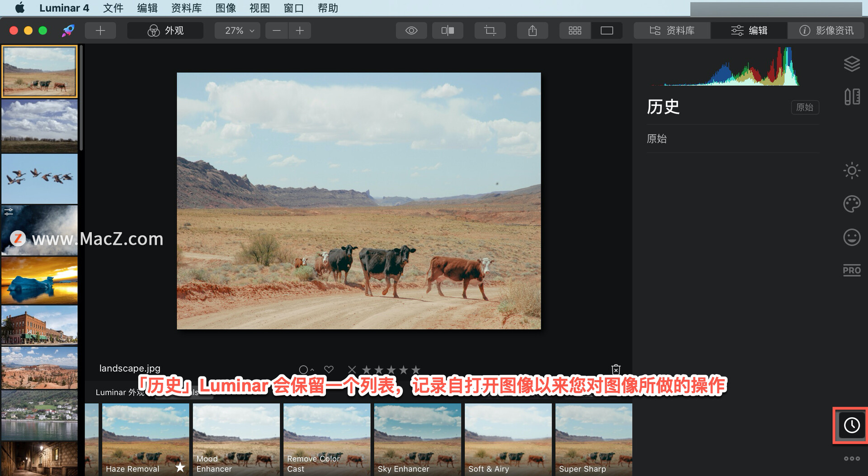Apply the Mood Enhancer look
Image resolution: width=868 pixels, height=476 pixels.
coord(236,439)
